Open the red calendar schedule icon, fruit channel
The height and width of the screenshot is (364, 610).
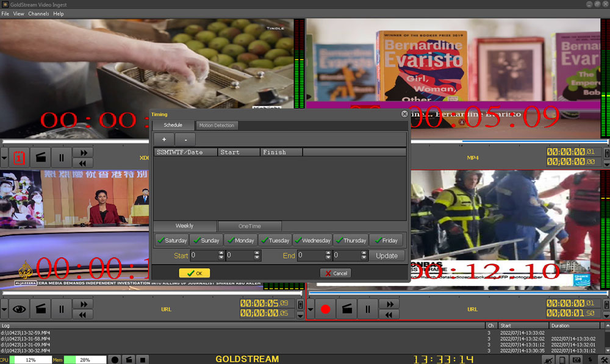point(19,157)
